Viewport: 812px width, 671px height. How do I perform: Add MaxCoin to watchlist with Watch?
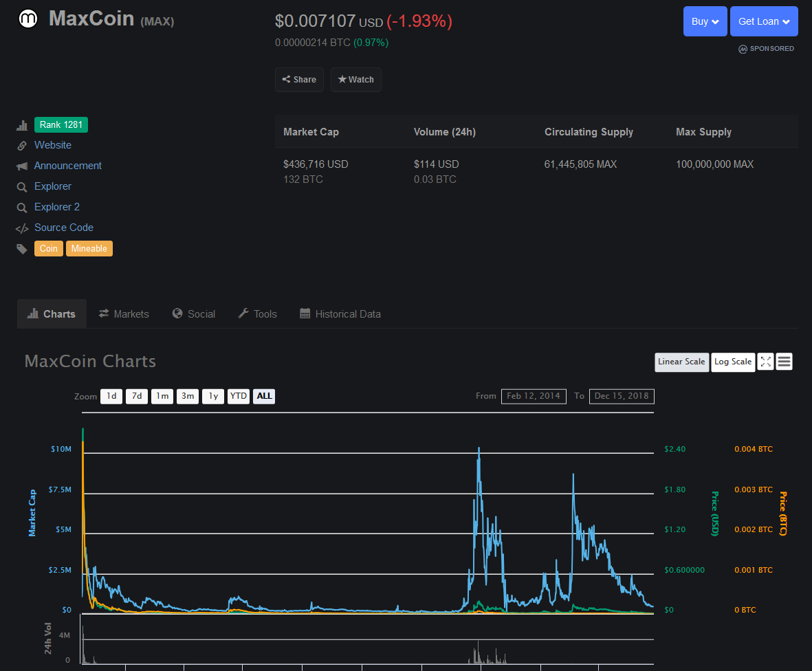coord(355,79)
